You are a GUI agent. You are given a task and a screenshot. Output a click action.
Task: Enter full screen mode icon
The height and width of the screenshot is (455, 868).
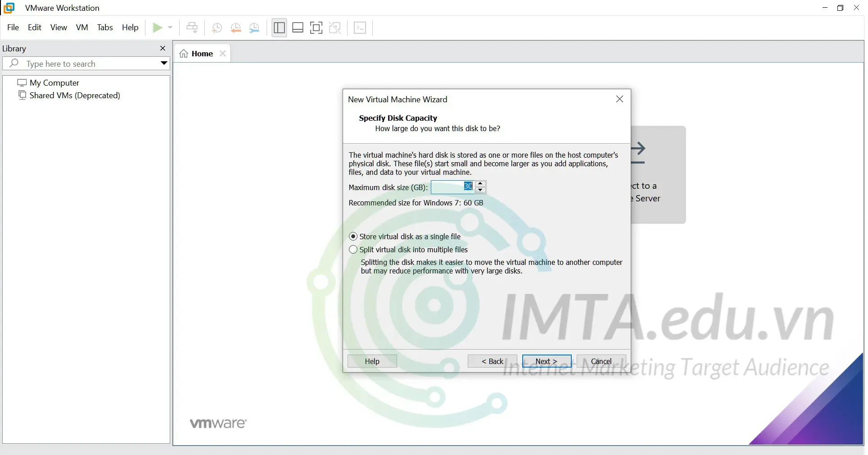point(316,28)
